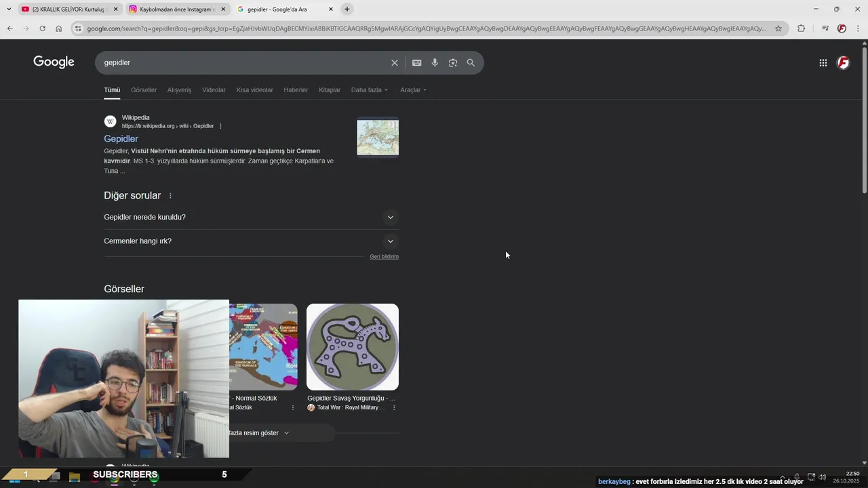Expand 'Gepidler nerede kuruldu?' question

pos(251,218)
